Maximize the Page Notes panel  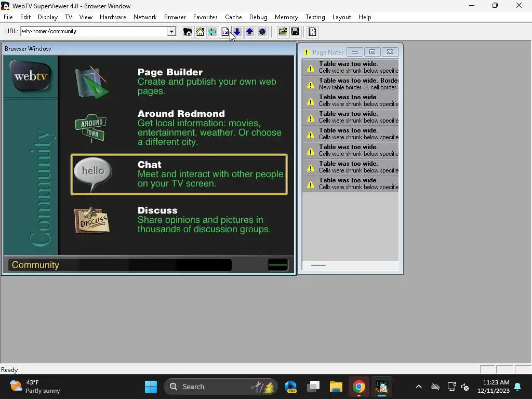coord(372,52)
